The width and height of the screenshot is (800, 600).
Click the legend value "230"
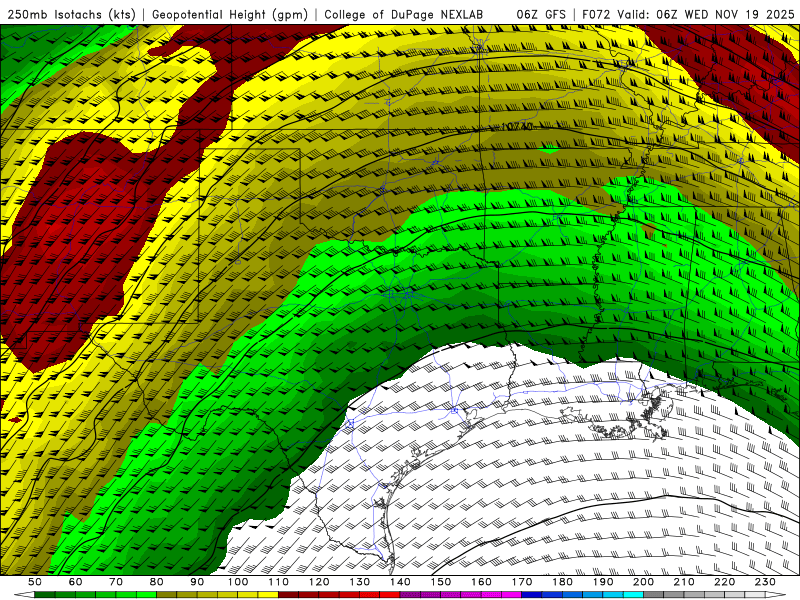[x=765, y=582]
